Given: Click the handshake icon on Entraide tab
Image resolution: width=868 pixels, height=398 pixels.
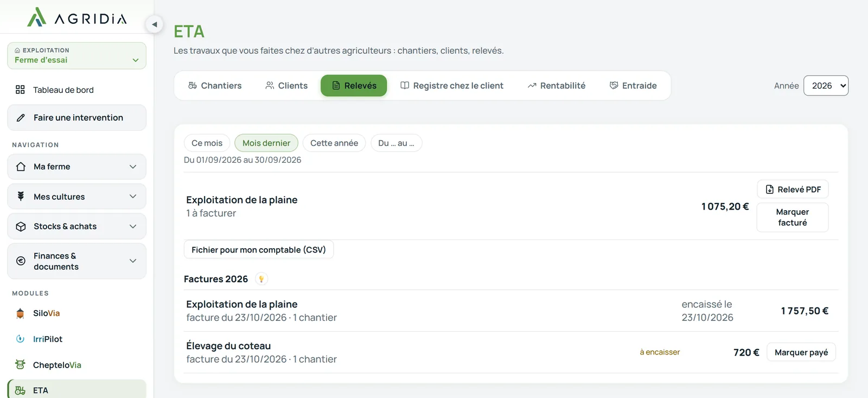Looking at the screenshot, I should pyautogui.click(x=614, y=86).
